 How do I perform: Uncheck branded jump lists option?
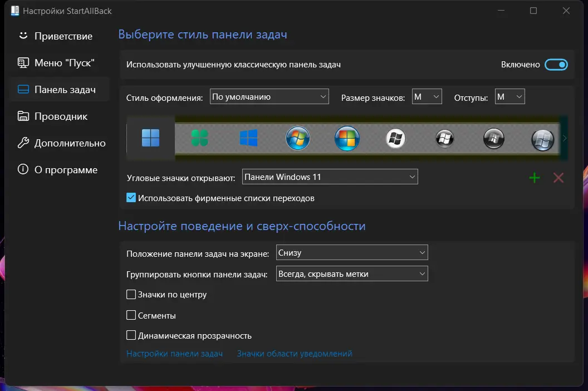131,197
